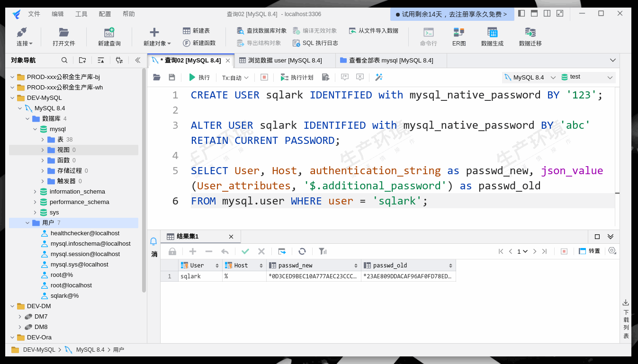Open the ER图 diagram view

pos(458,37)
